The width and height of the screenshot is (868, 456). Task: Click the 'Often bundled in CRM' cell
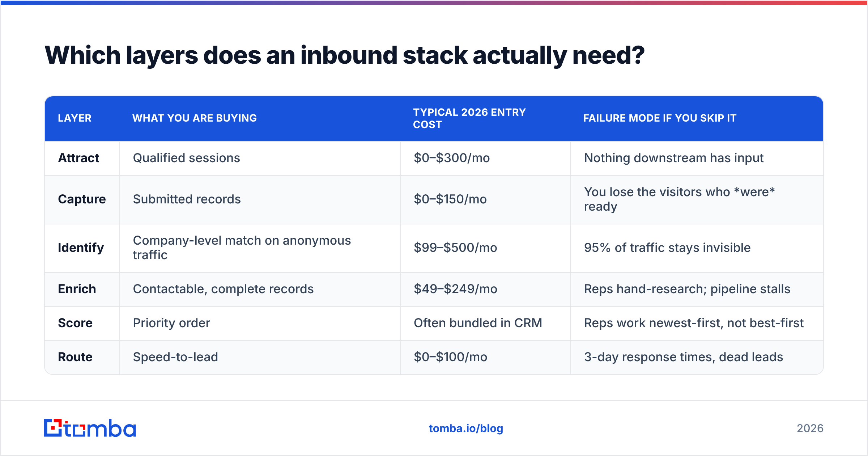click(485, 324)
